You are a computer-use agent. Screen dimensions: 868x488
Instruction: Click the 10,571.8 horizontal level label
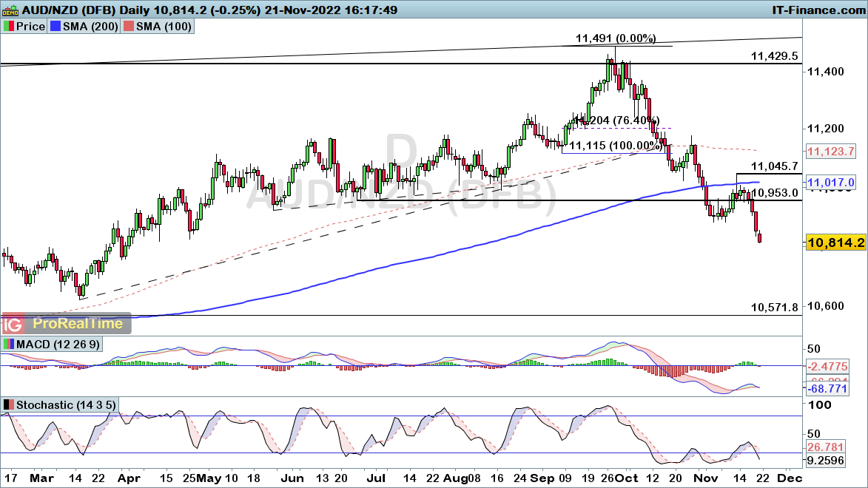(x=775, y=308)
